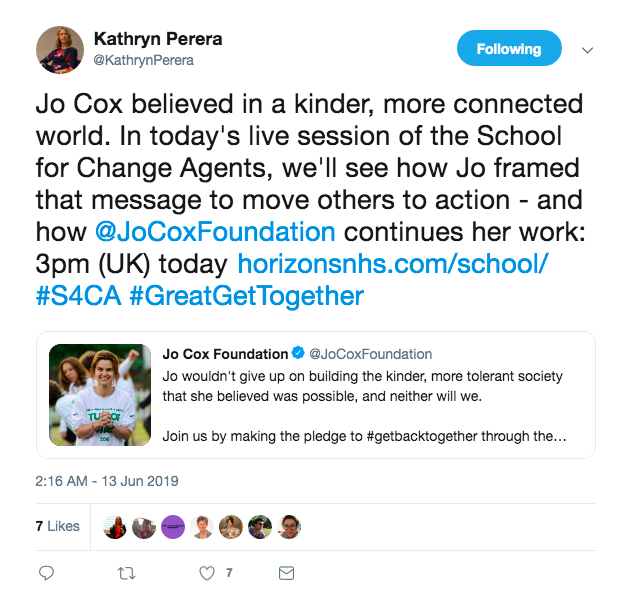The height and width of the screenshot is (593, 634).
Task: Open the last liker avatar with glasses
Action: [x=289, y=527]
